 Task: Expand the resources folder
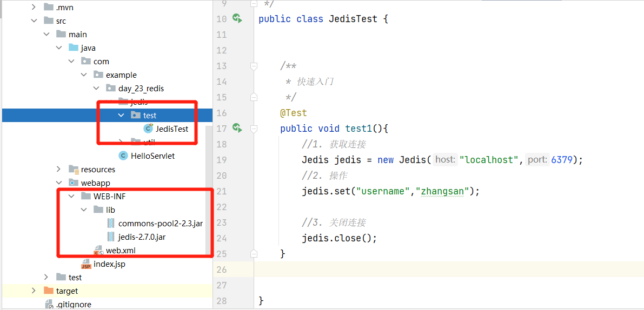pyautogui.click(x=59, y=169)
